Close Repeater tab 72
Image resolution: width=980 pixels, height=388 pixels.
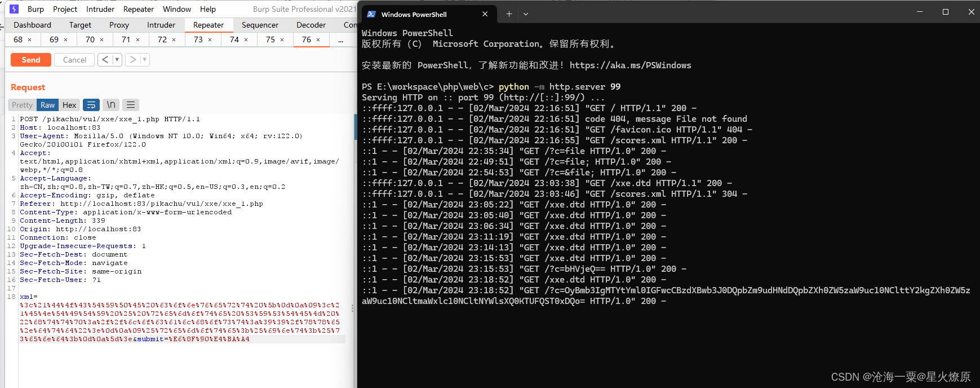click(x=174, y=40)
